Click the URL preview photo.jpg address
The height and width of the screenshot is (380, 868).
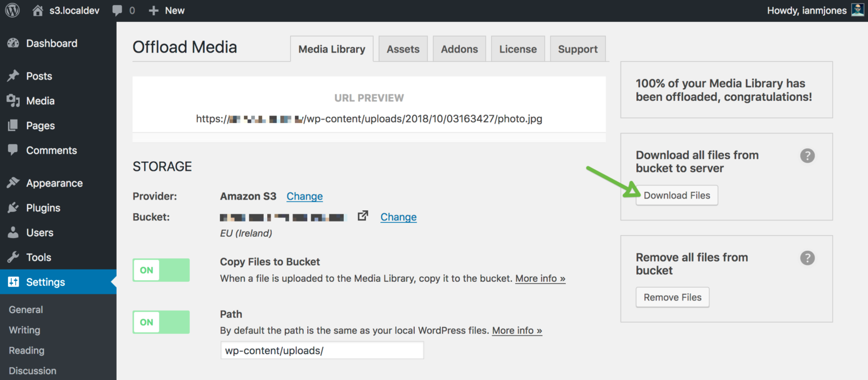[369, 119]
